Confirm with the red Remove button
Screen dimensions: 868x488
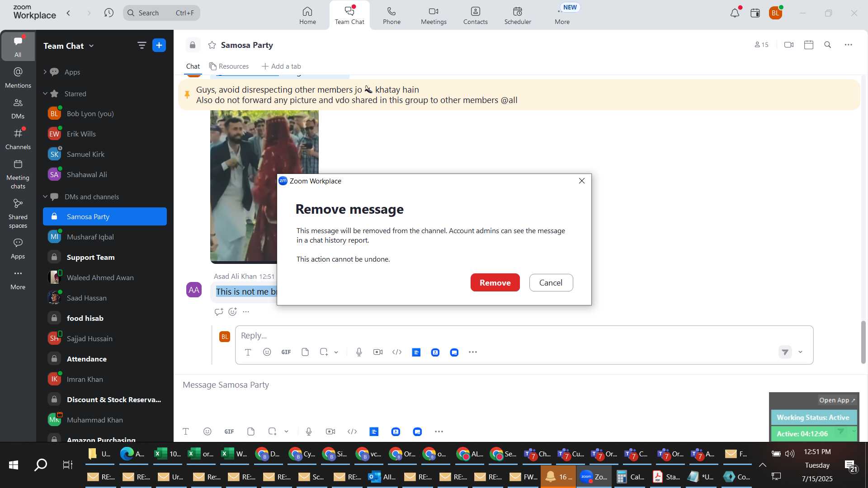[x=495, y=282]
